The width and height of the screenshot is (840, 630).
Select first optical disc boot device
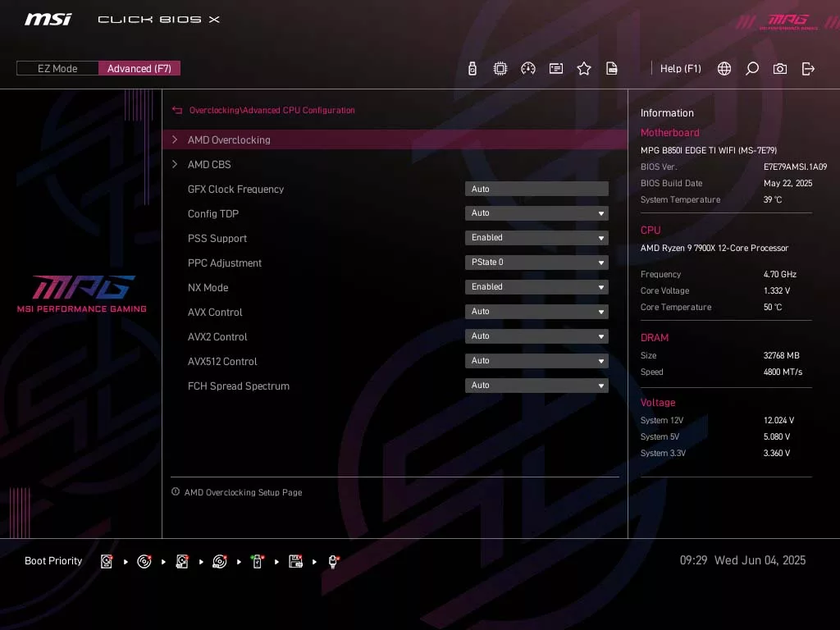(144, 561)
